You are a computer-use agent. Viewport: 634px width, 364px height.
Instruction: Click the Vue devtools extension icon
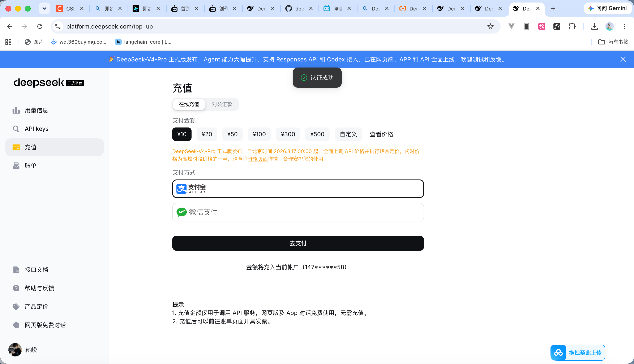click(511, 26)
